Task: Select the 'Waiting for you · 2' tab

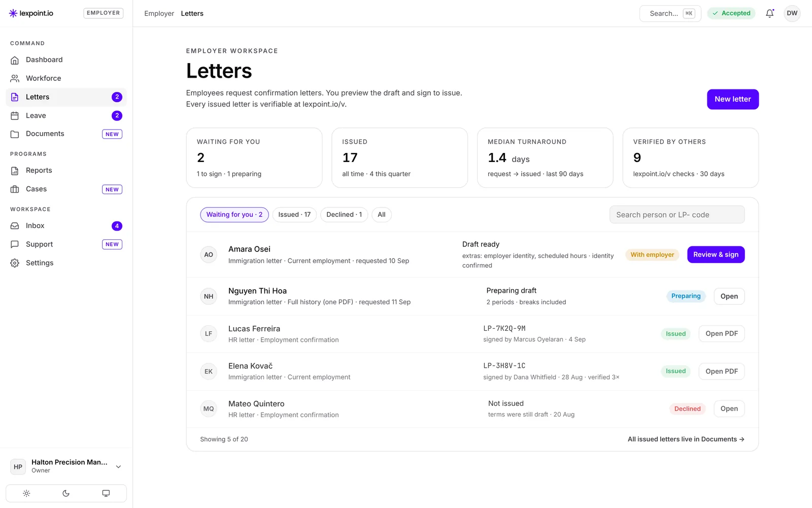Action: 234,215
